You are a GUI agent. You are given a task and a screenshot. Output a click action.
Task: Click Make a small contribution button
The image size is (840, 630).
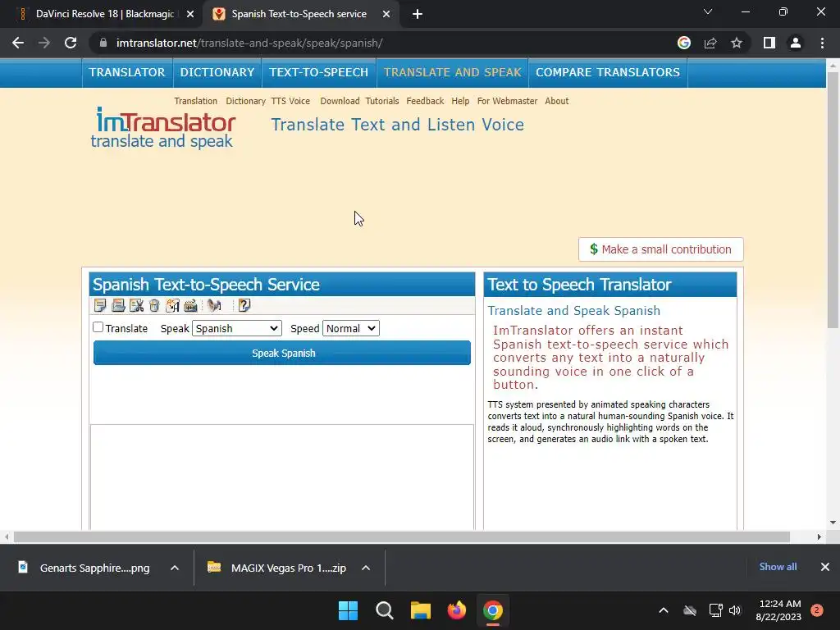tap(661, 249)
